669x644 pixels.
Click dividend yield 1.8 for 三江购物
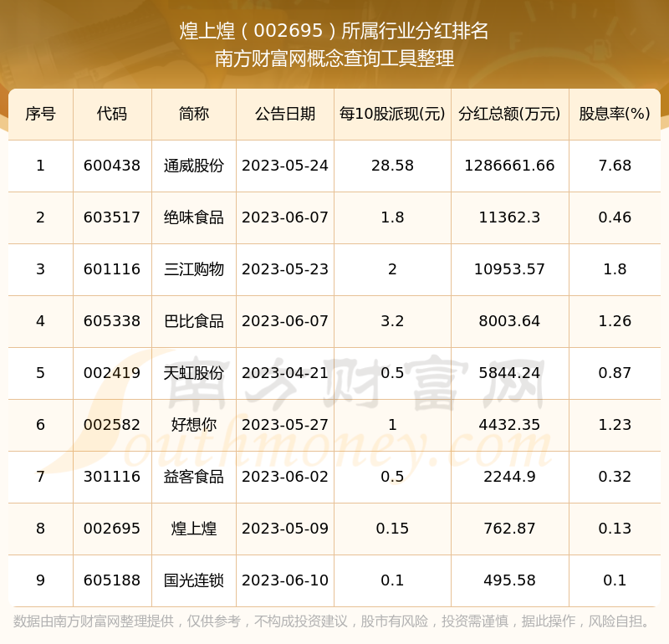click(x=615, y=269)
